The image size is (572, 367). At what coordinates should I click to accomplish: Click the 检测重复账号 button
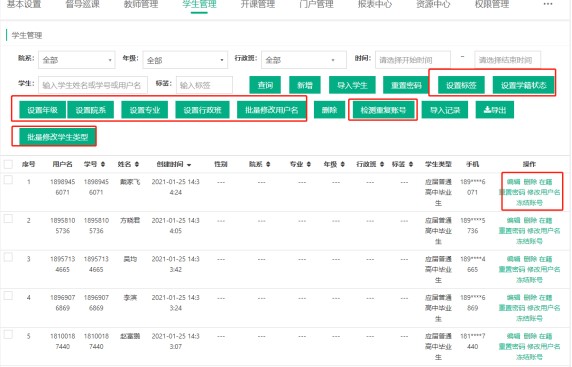click(383, 110)
